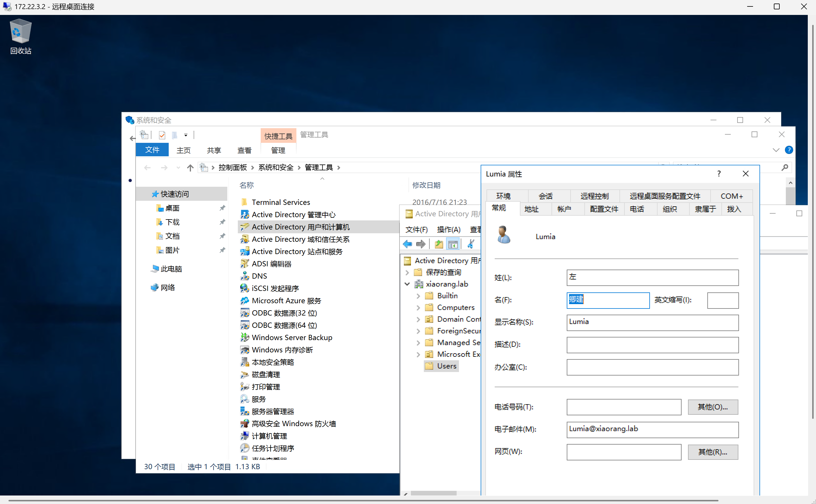Expand the 保存的查询 tree node

tap(407, 272)
